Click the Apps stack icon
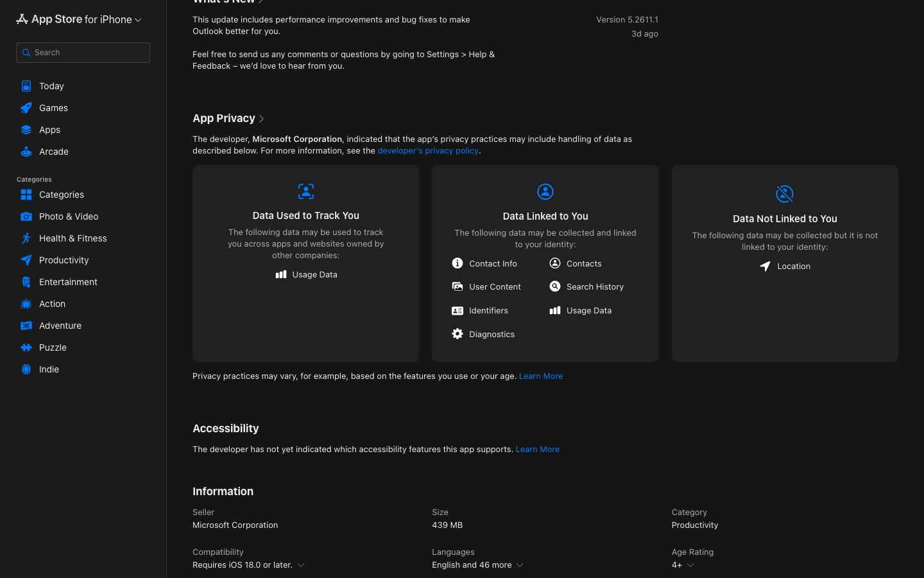Viewport: 924px width, 578px height. click(x=26, y=130)
